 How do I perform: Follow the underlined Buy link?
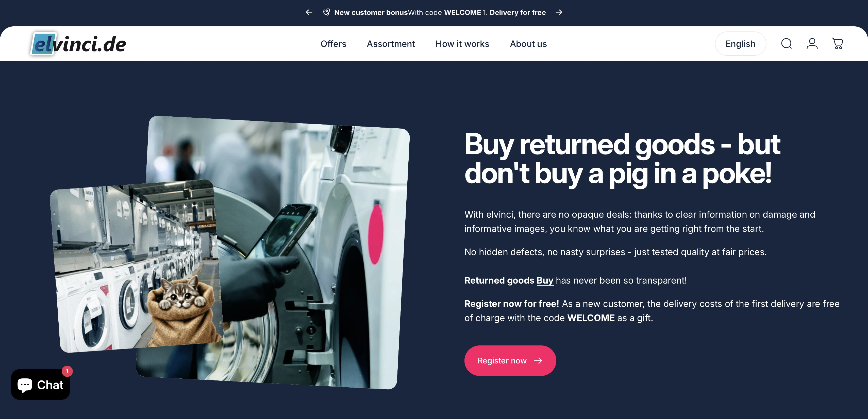pos(545,281)
